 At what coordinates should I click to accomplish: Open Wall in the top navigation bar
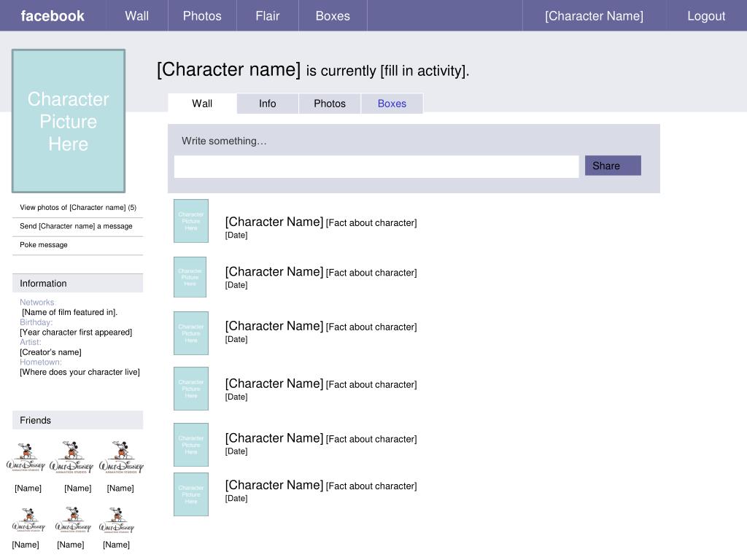(x=137, y=16)
